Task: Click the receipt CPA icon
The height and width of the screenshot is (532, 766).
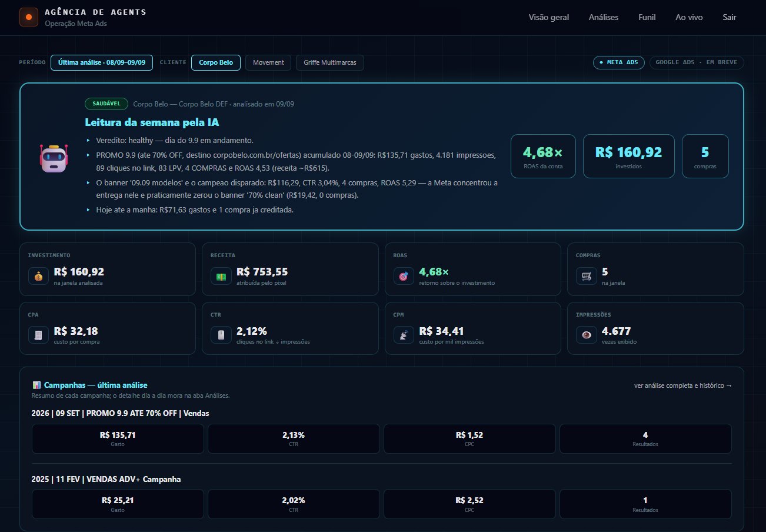Action: 38,335
